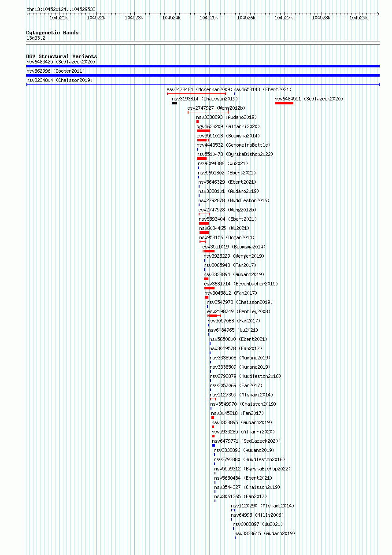The image size is (392, 555).
Task: Click nsv6034465 (Wu2021) label
Action: (x=224, y=228)
